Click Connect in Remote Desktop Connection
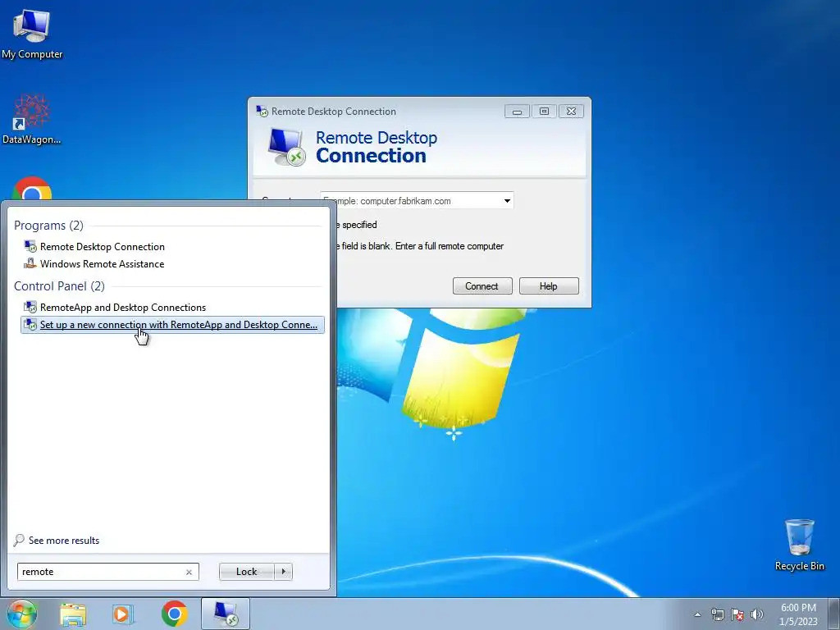The height and width of the screenshot is (630, 840). (482, 286)
